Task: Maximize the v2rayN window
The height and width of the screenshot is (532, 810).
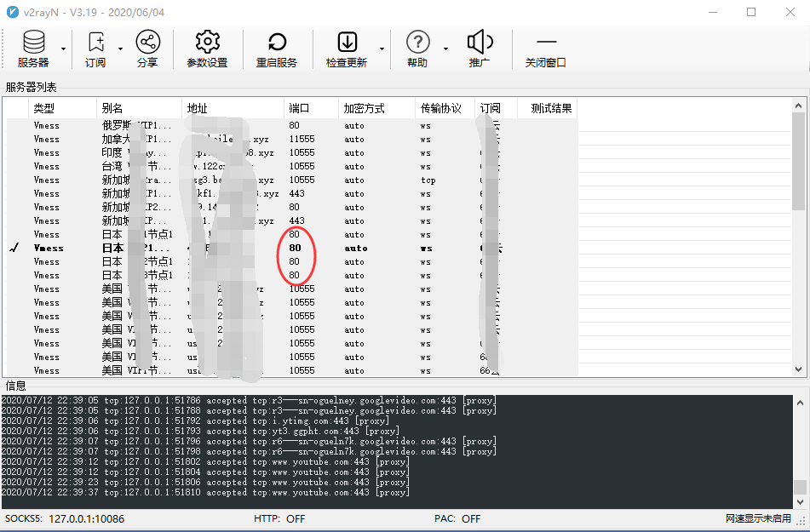Action: click(x=751, y=12)
